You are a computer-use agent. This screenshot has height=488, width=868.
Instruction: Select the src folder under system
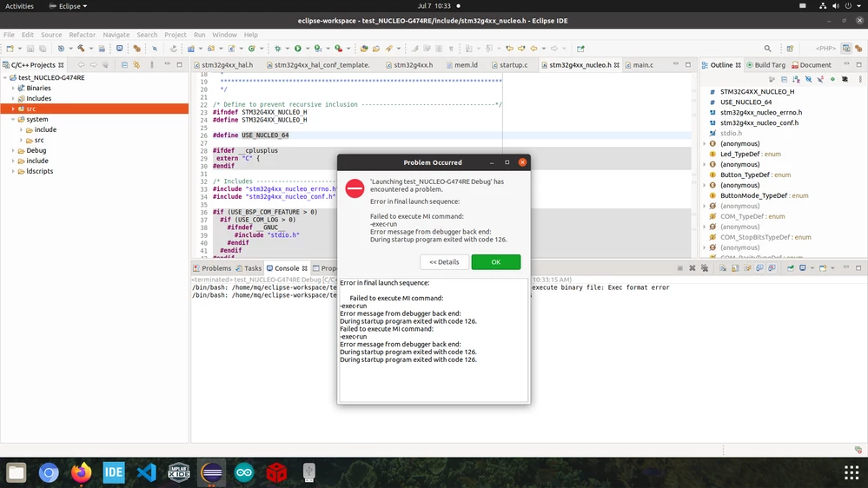pyautogui.click(x=39, y=141)
